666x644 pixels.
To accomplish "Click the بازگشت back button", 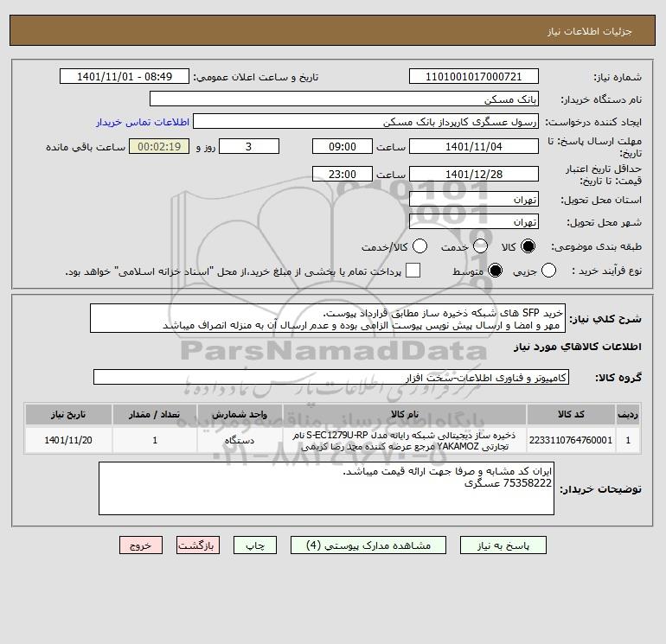I will tap(198, 545).
